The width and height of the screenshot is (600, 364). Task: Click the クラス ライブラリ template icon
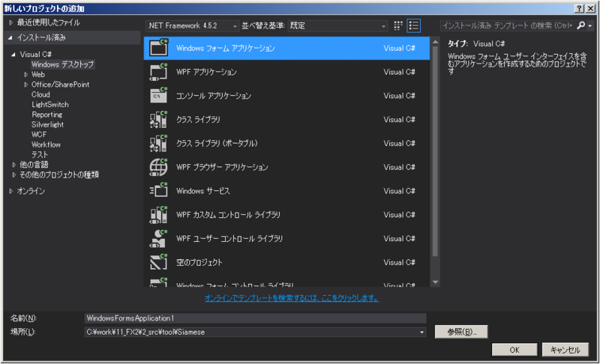(x=158, y=119)
